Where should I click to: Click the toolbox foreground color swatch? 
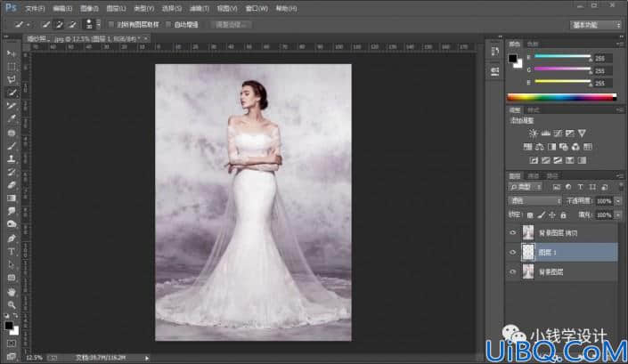(x=8, y=326)
